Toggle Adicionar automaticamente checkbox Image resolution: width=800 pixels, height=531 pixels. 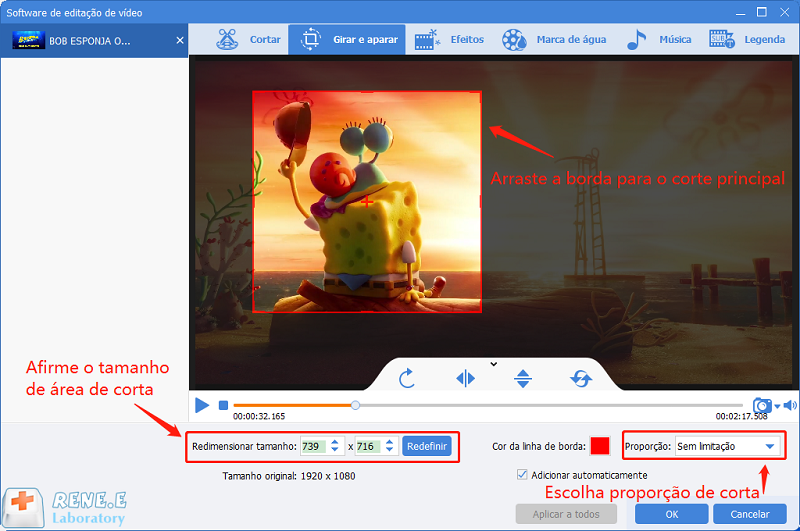tap(522, 475)
